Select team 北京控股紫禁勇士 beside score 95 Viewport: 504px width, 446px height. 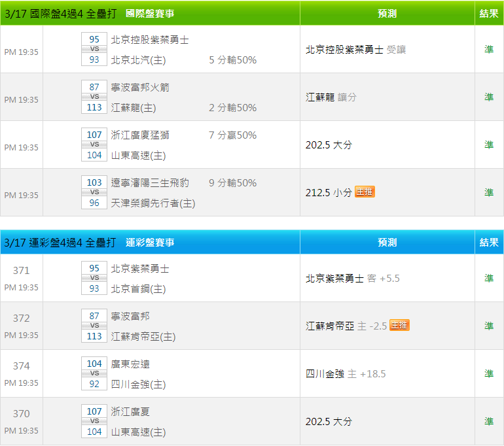click(150, 40)
